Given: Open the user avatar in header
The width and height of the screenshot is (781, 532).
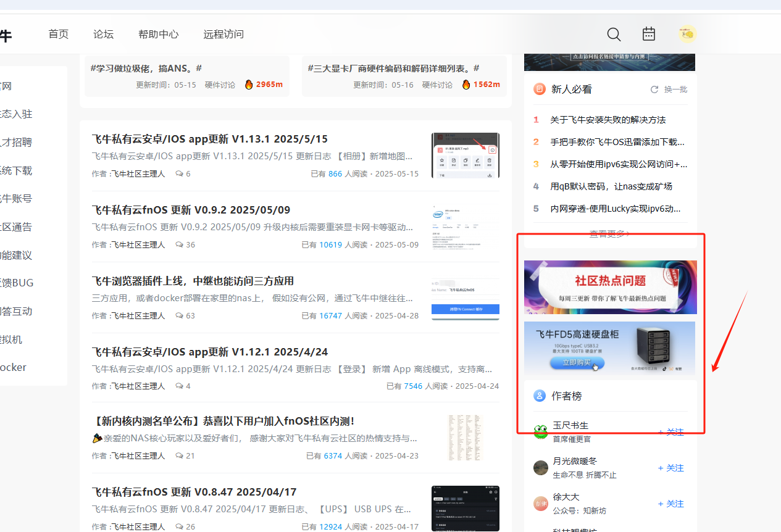Looking at the screenshot, I should point(687,34).
